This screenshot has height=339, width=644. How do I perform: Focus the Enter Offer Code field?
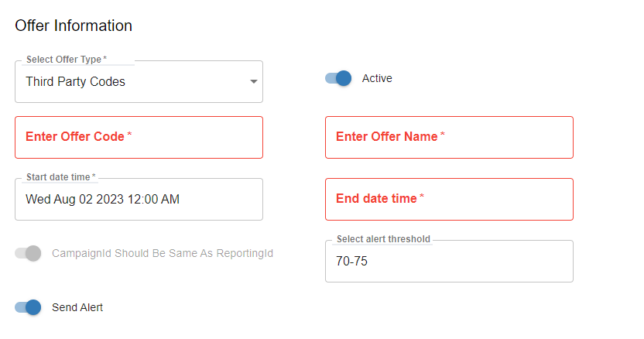point(139,137)
